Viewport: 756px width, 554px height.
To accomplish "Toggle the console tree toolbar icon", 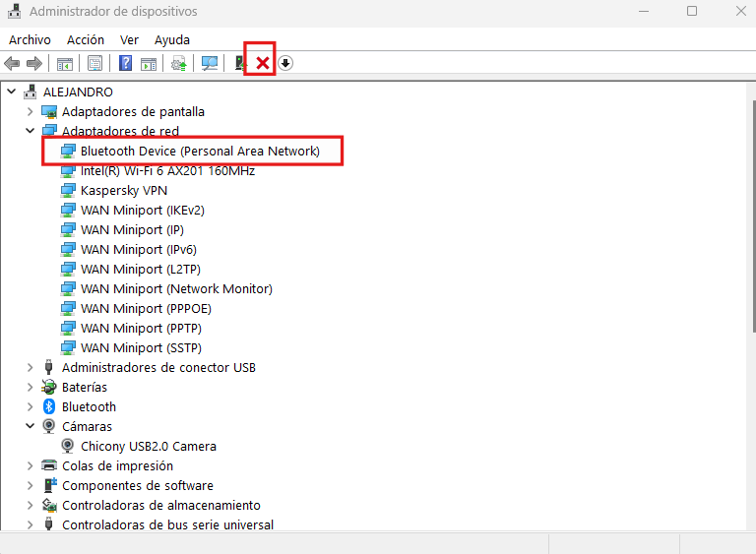I will coord(65,63).
